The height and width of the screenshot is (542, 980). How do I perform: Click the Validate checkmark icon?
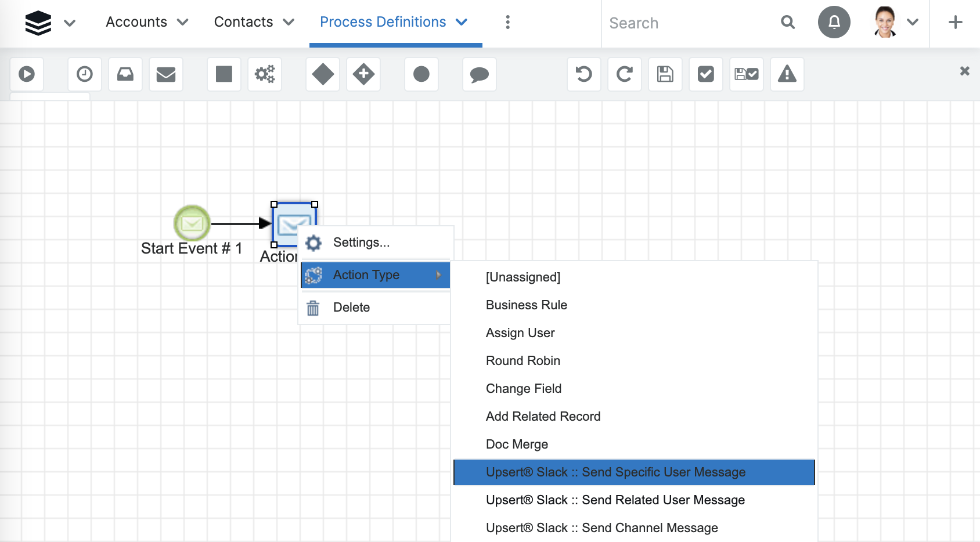[706, 74]
